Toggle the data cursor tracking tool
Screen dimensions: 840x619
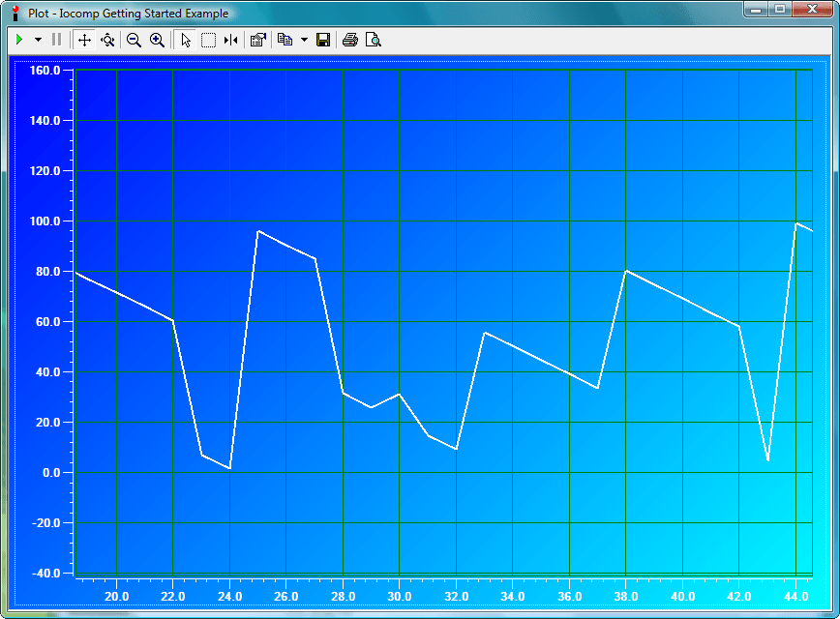pyautogui.click(x=230, y=40)
